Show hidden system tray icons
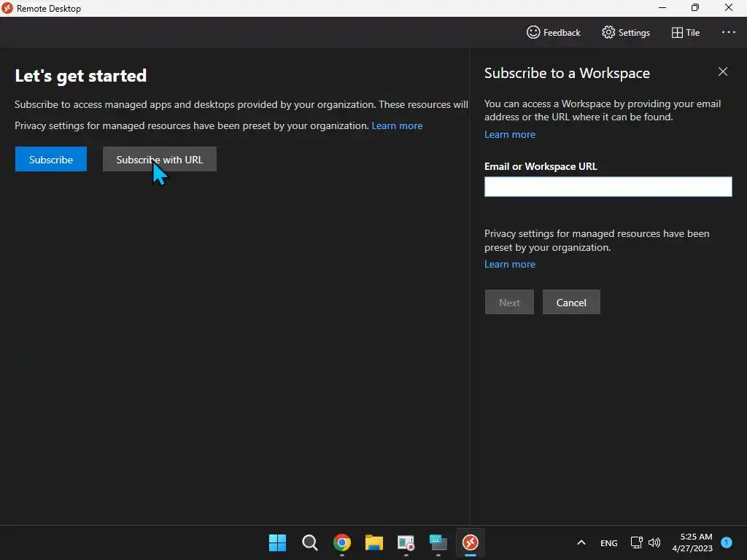 coord(581,542)
